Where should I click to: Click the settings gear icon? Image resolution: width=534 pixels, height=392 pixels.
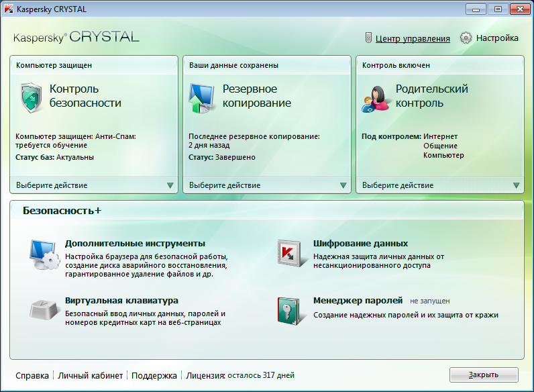tap(466, 38)
